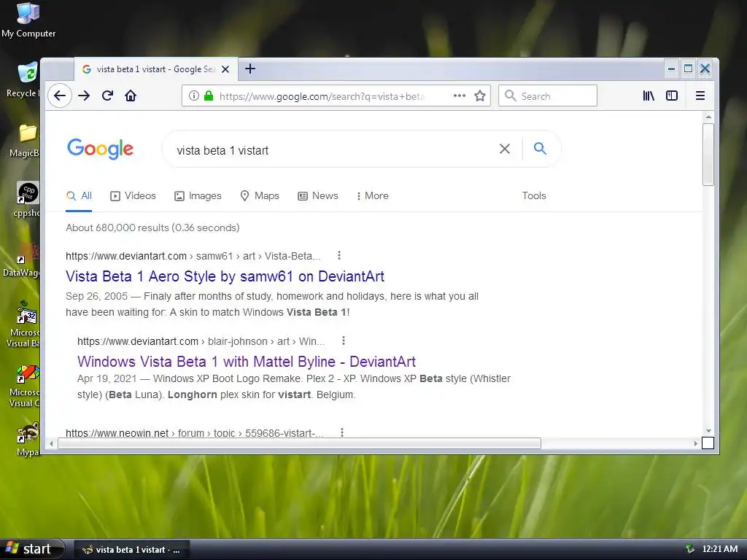
Task: Open a new tab with plus button
Action: (x=250, y=69)
